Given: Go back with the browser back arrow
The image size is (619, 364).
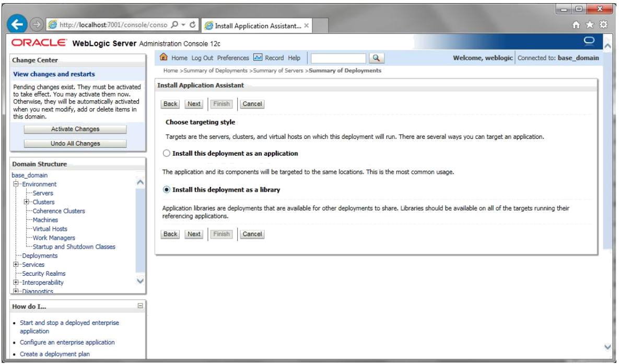Looking at the screenshot, I should coord(17,25).
